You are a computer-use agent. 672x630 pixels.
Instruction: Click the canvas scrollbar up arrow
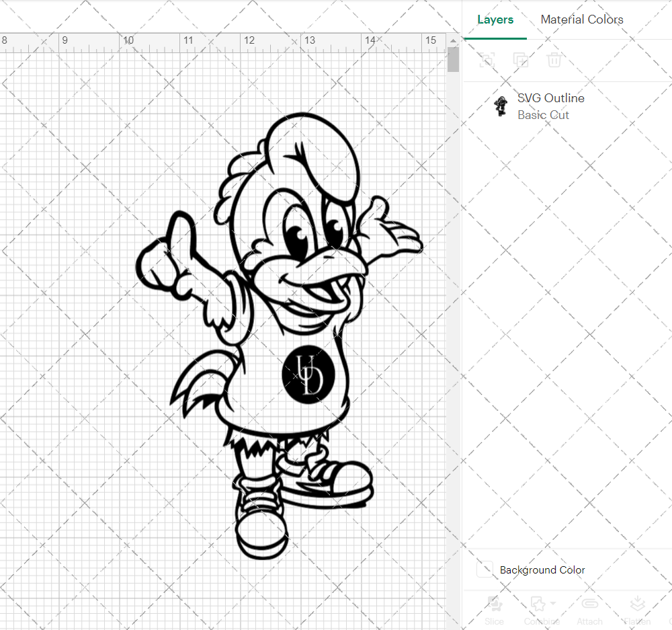(x=453, y=41)
